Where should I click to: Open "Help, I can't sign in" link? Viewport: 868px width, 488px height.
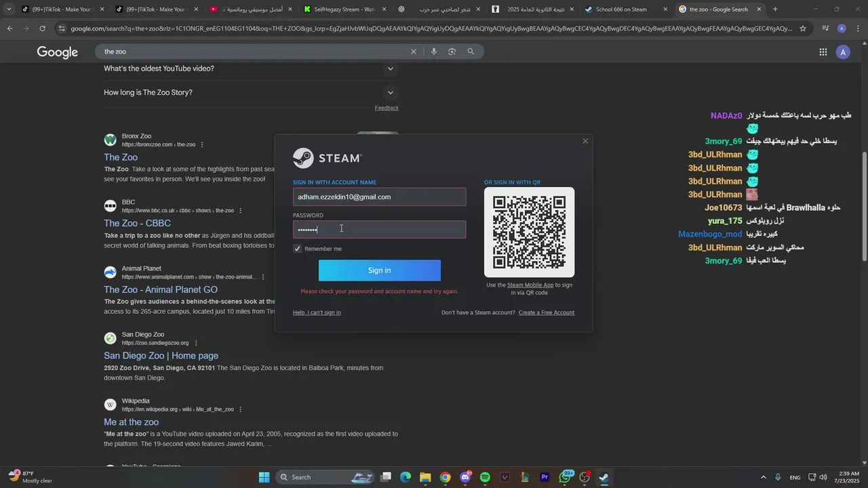[x=317, y=312]
